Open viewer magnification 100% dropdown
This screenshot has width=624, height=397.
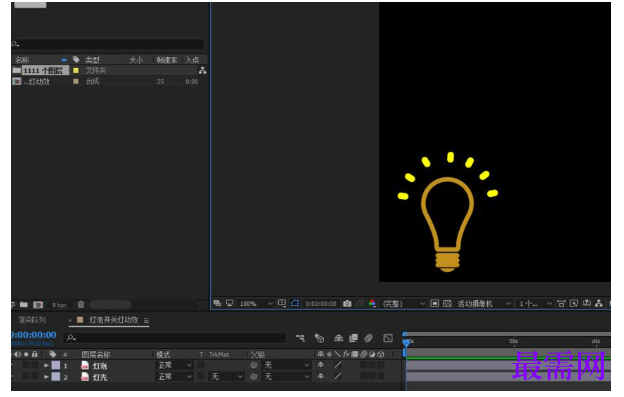(x=256, y=304)
